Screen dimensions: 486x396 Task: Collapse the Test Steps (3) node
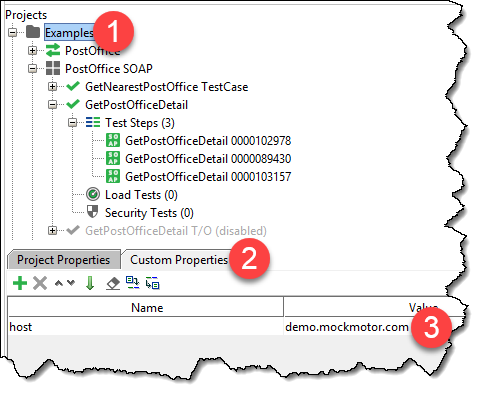(x=72, y=123)
